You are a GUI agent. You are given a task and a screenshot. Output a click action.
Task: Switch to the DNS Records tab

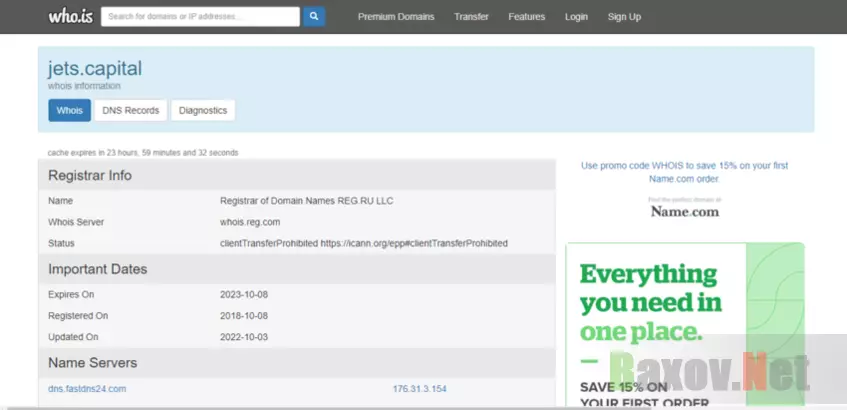131,110
